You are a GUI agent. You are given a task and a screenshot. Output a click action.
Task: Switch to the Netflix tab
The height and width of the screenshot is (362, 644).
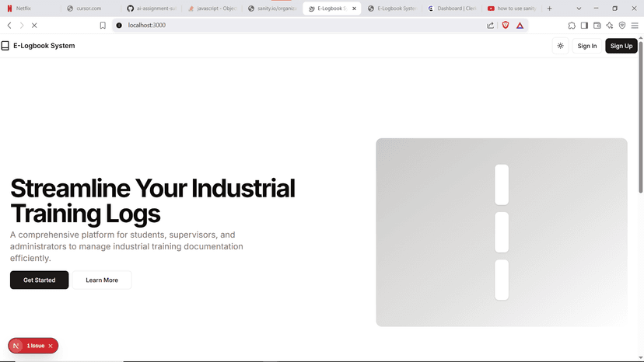click(31, 9)
